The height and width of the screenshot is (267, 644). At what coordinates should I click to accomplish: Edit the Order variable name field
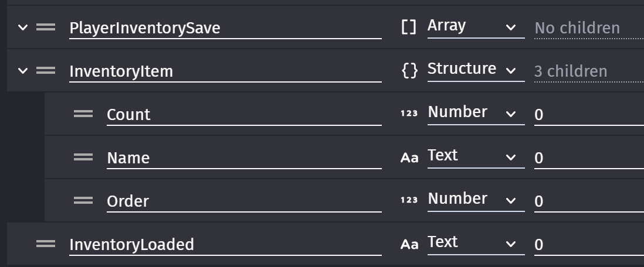tap(244, 201)
